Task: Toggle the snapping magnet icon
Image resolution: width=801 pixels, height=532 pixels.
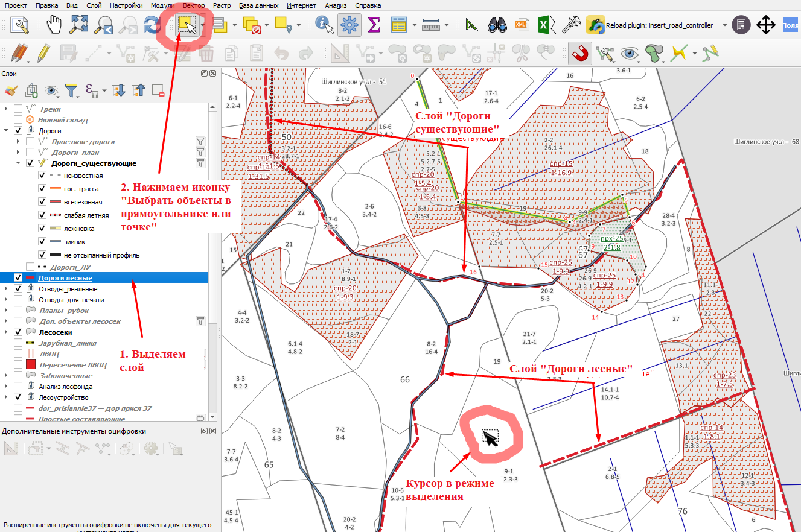Action: click(579, 53)
